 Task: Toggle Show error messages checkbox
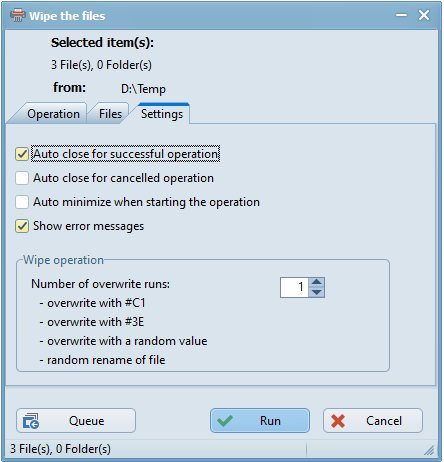pyautogui.click(x=22, y=226)
